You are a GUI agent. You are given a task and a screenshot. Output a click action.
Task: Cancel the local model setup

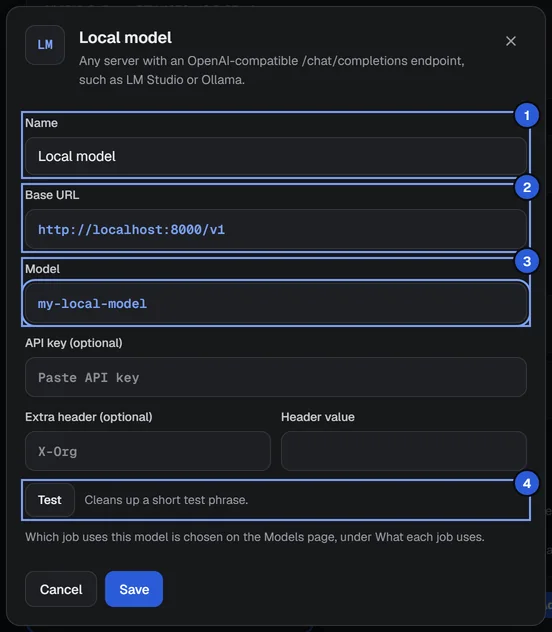click(61, 589)
